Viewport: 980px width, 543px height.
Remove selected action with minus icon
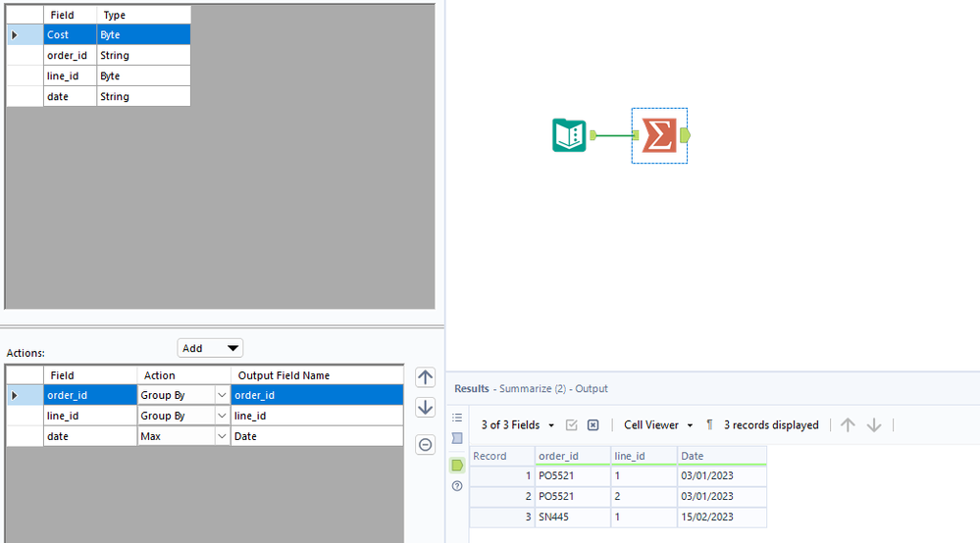(x=425, y=444)
